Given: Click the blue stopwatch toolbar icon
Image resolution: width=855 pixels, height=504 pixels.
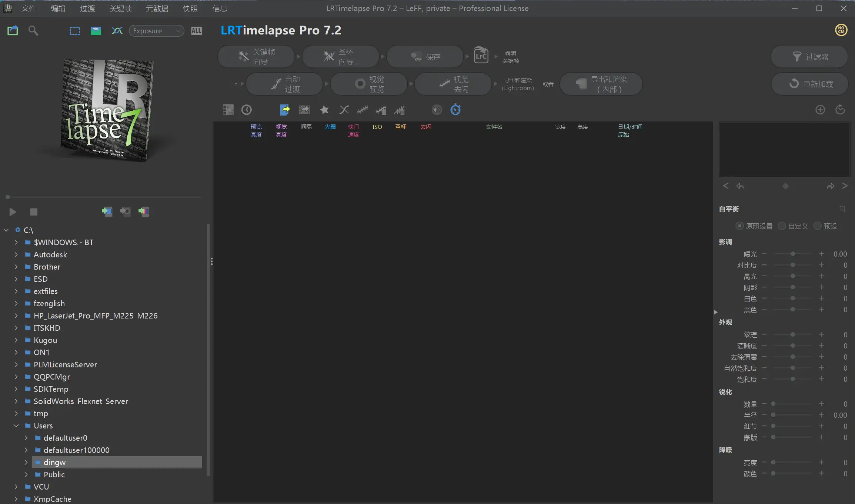Looking at the screenshot, I should (x=455, y=110).
